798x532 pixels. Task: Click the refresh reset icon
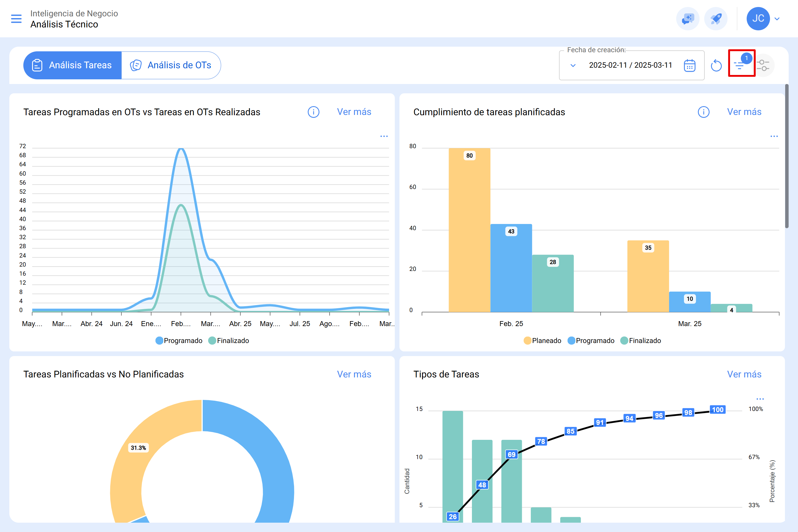tap(716, 65)
